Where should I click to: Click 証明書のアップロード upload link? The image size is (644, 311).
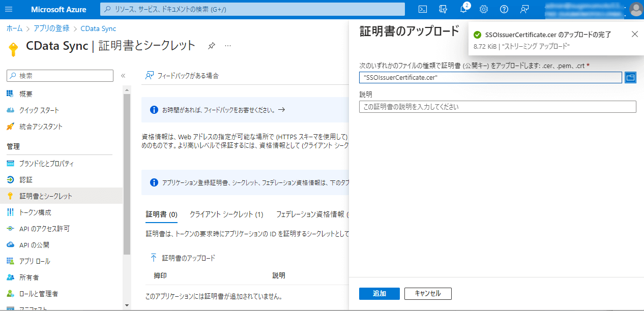183,258
